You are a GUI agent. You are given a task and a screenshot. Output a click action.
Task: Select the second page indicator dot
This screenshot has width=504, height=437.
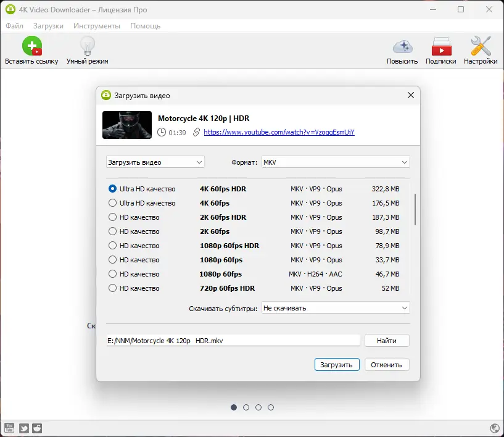tap(246, 407)
